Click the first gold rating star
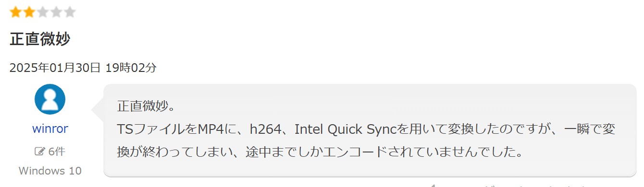 15,12
